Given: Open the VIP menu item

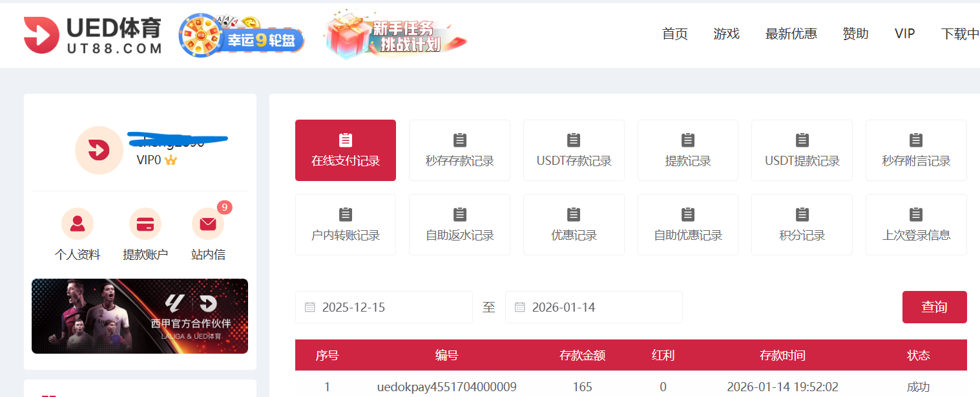Looking at the screenshot, I should [904, 34].
